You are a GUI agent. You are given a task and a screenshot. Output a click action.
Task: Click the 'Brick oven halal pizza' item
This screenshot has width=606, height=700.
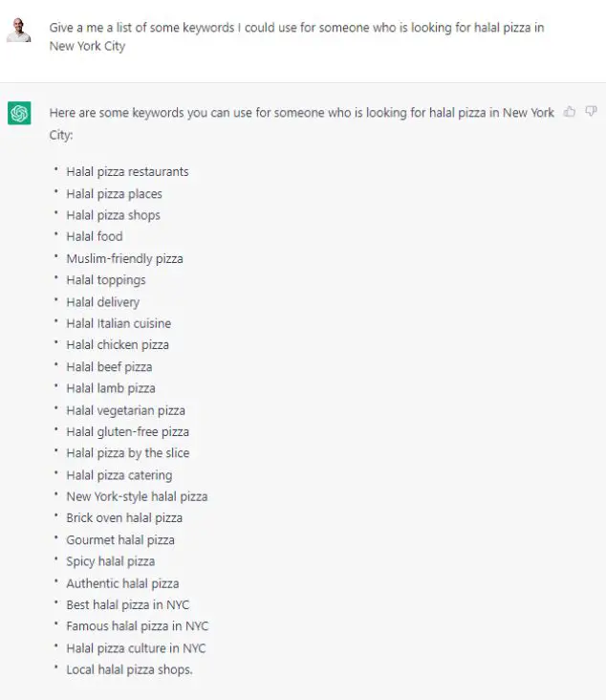tap(124, 518)
